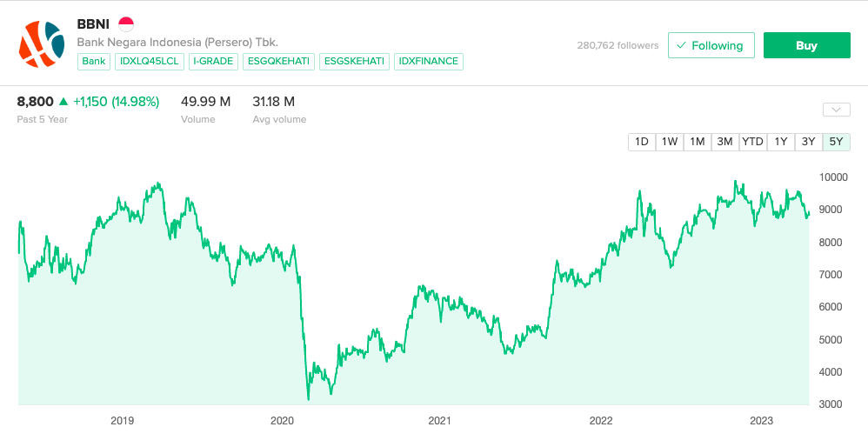Image resolution: width=868 pixels, height=447 pixels.
Task: Click the 10000 y-axis label
Action: (833, 177)
